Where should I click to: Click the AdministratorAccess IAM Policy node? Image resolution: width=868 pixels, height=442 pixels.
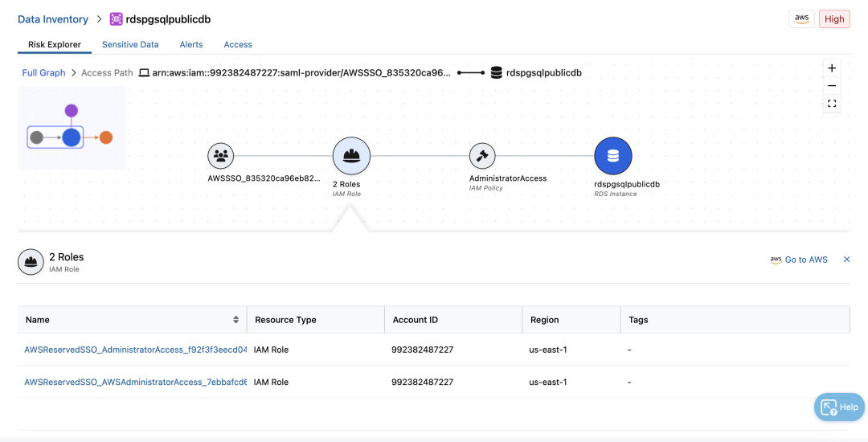[x=481, y=156]
